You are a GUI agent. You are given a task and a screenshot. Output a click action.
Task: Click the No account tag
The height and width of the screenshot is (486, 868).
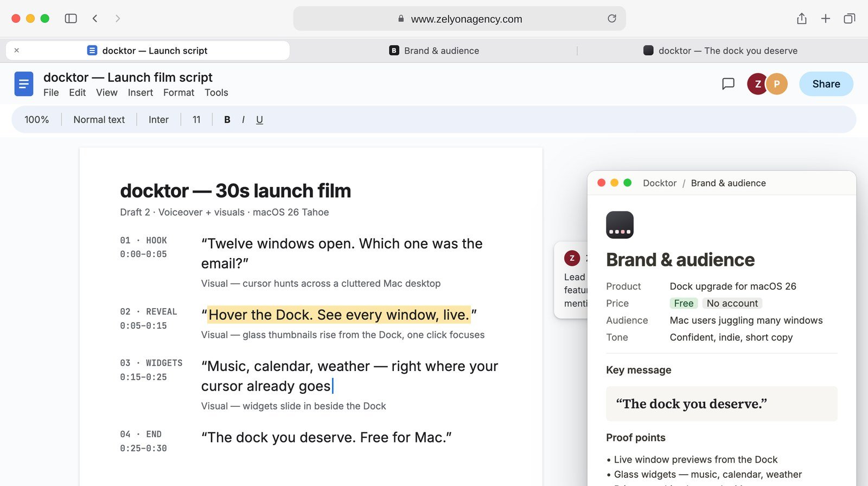pyautogui.click(x=732, y=303)
